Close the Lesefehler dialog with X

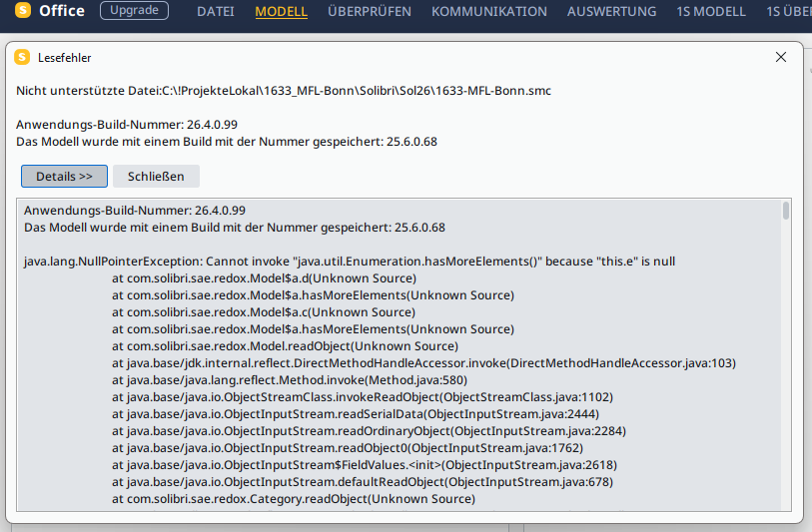click(x=781, y=57)
